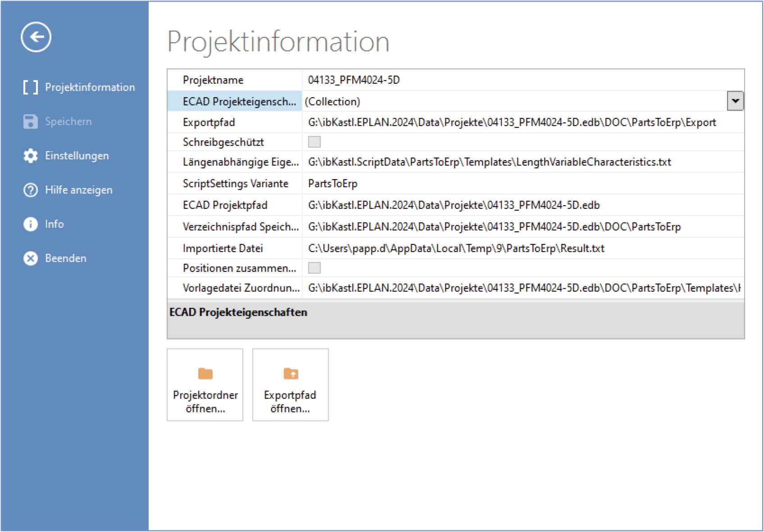Choose the Beenden menu entry

pos(65,258)
